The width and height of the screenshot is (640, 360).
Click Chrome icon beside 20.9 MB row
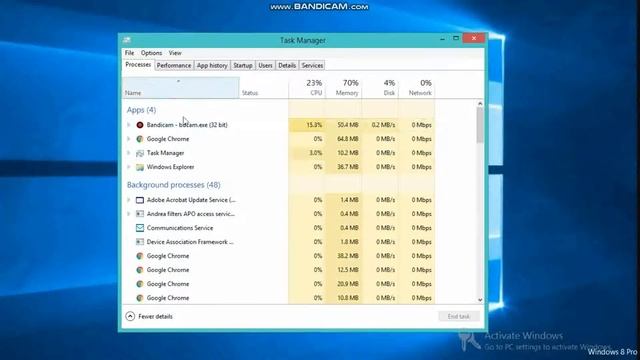[140, 284]
